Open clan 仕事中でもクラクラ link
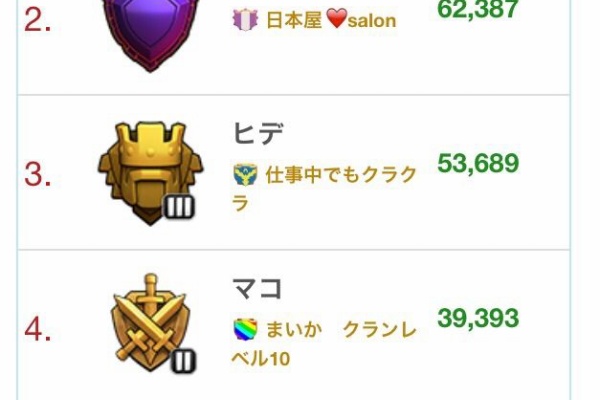Viewport: 600px width, 400px height. 324,188
